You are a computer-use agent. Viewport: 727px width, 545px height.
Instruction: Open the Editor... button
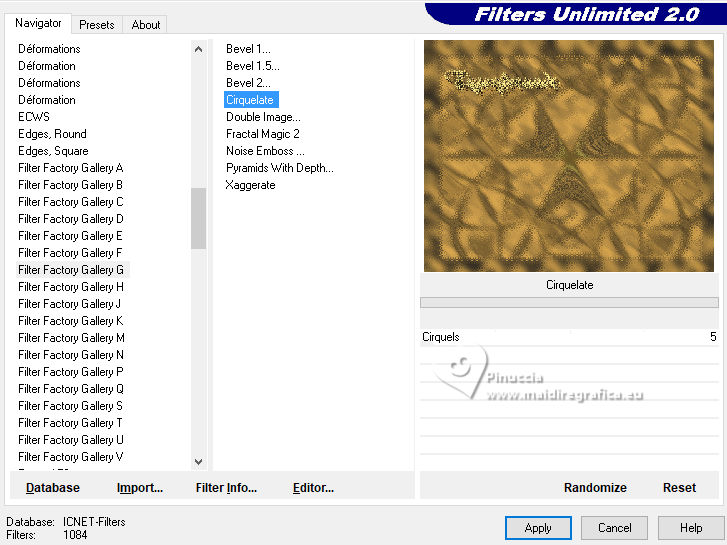(313, 488)
